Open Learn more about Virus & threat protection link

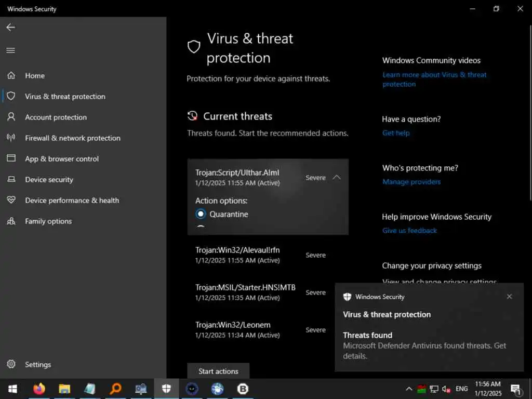[434, 79]
